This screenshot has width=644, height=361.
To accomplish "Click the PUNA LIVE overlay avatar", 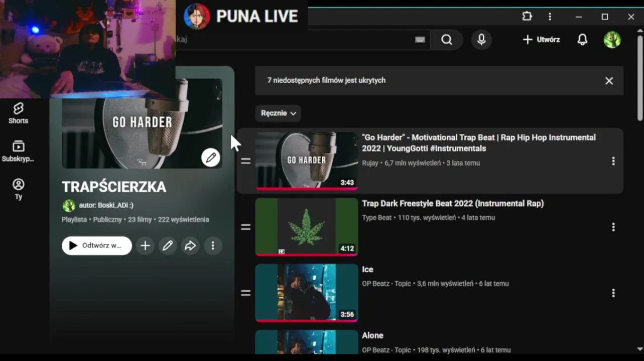I will (x=197, y=16).
